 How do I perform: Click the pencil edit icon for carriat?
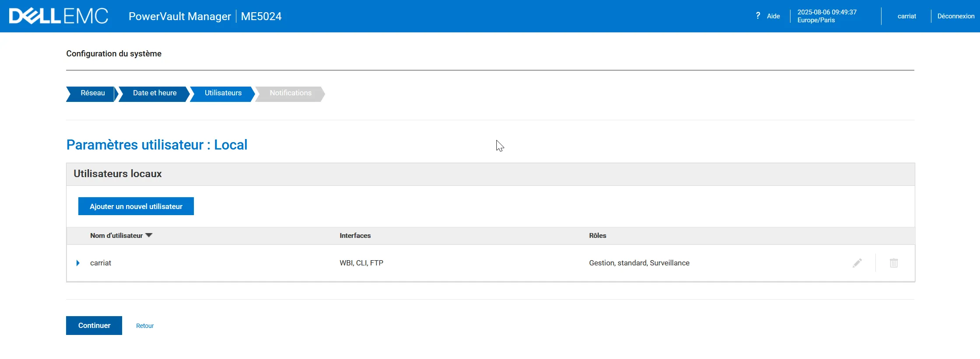pyautogui.click(x=857, y=263)
